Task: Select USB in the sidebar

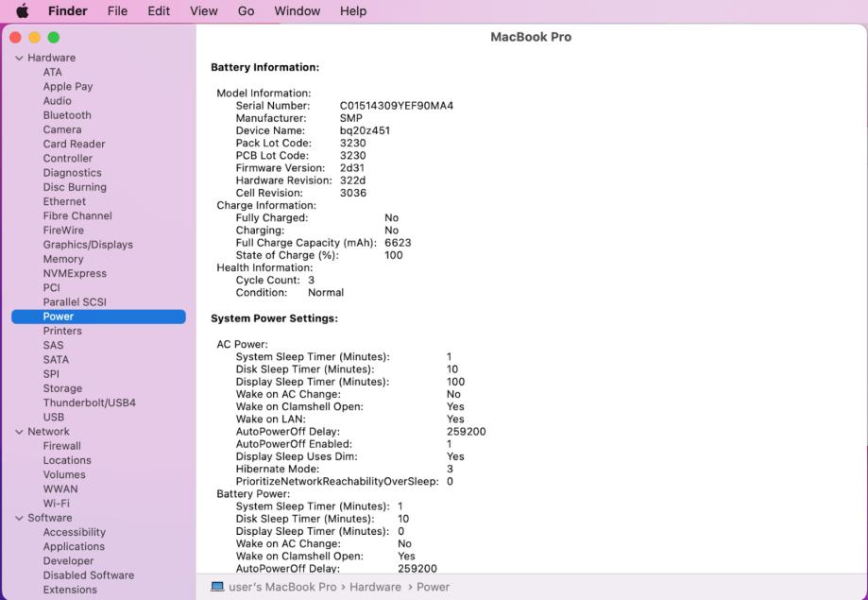Action: (x=54, y=418)
